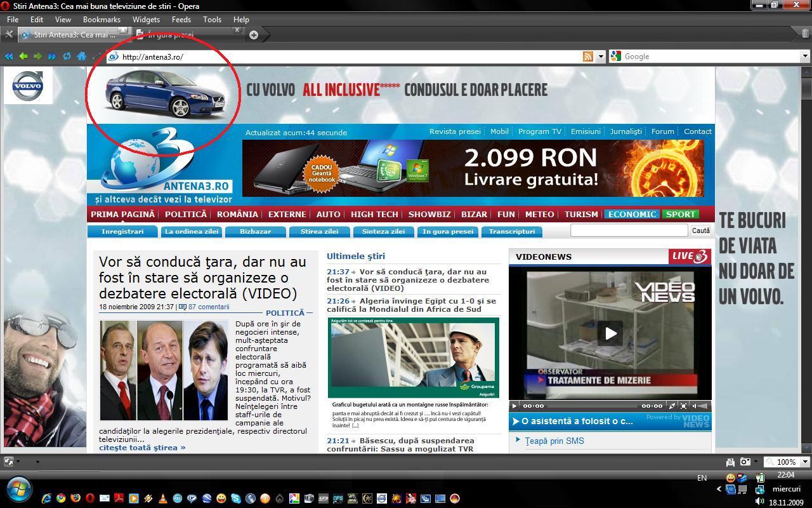The width and height of the screenshot is (812, 508).
Task: Click the Opera panel toggle icon in status bar
Action: (x=9, y=462)
